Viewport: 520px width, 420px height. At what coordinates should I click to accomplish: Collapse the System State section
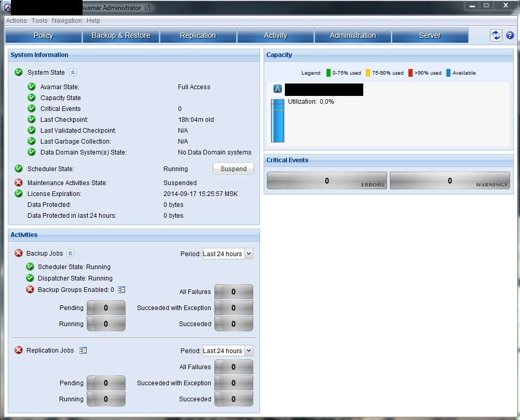point(73,72)
